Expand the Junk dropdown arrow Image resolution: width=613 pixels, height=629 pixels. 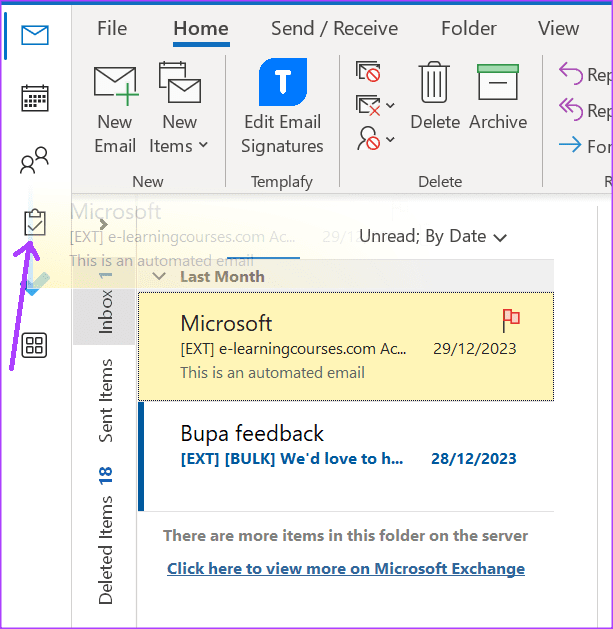coord(390,139)
